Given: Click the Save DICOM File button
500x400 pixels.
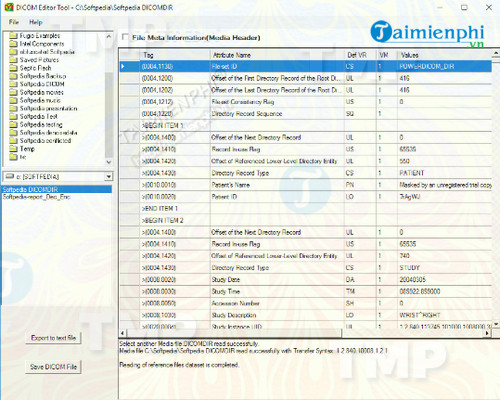Looking at the screenshot, I should pos(53,367).
